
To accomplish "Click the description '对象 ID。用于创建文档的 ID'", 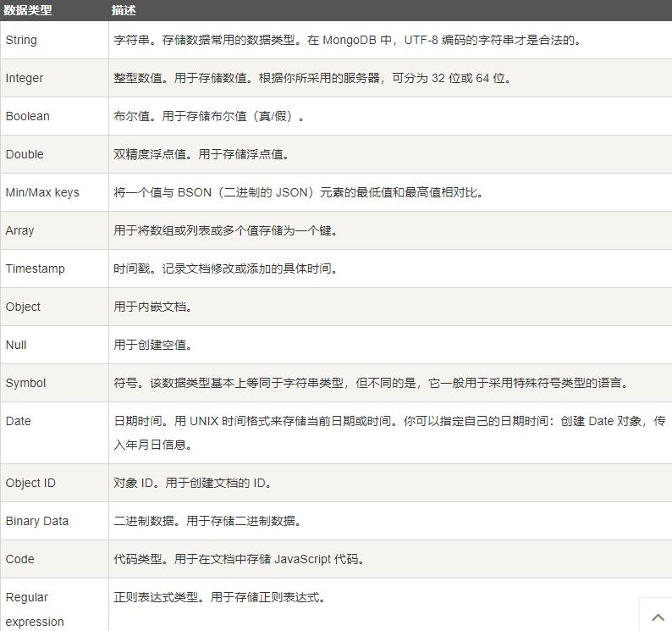I will 192,483.
